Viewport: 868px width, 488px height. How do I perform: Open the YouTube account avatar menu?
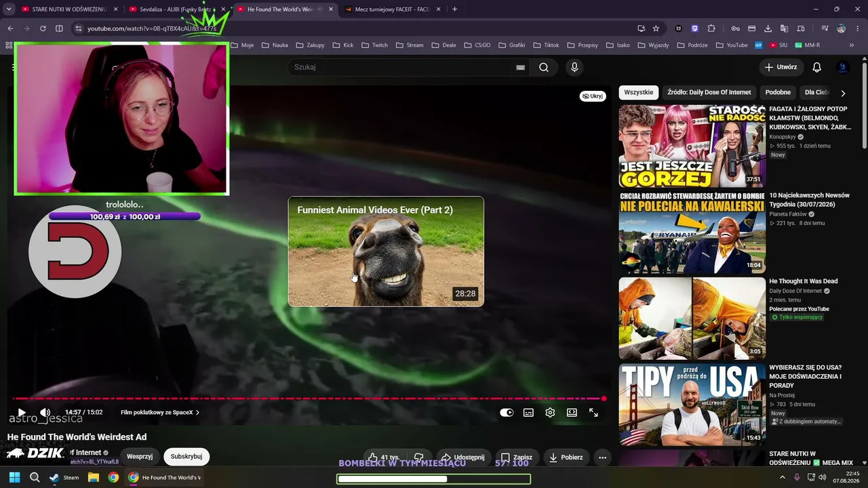[844, 67]
